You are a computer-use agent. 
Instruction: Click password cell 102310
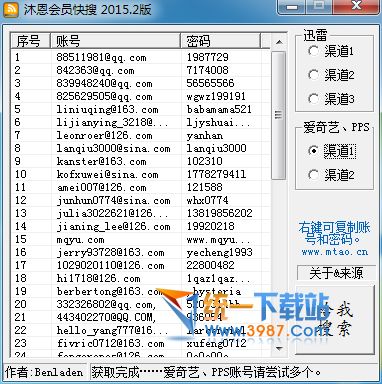[204, 161]
